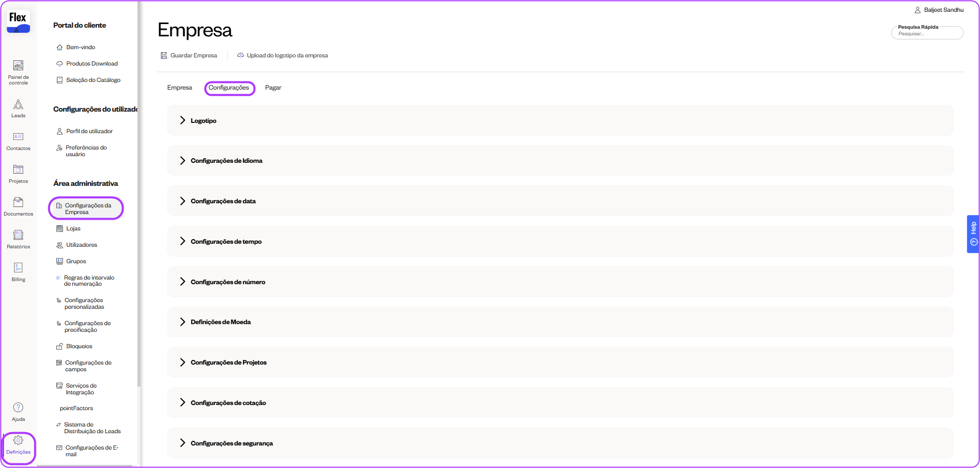Click the Pesquisa Rápida search field
The image size is (980, 468).
pos(927,34)
